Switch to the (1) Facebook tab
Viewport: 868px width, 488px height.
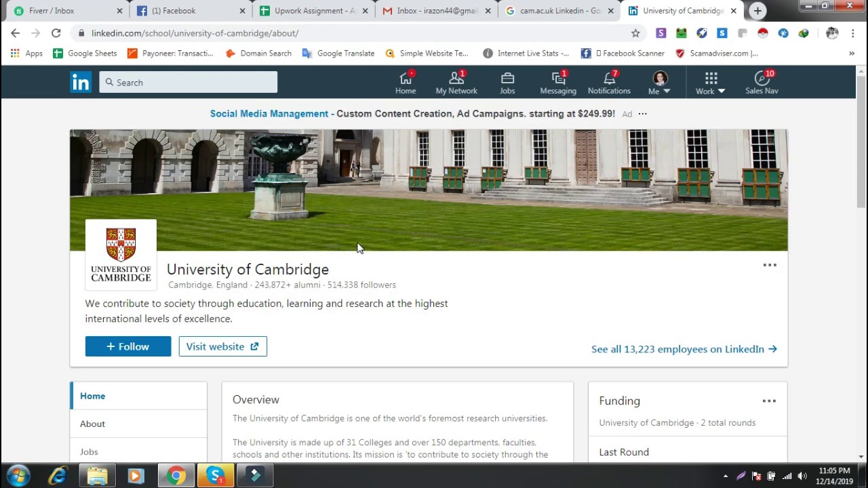pyautogui.click(x=190, y=11)
